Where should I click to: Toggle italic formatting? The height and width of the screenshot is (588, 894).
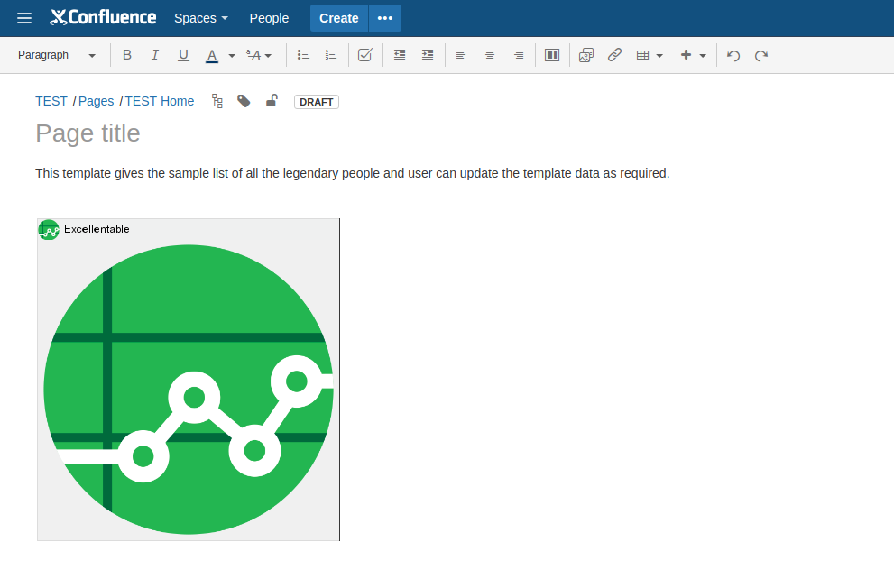tap(155, 55)
